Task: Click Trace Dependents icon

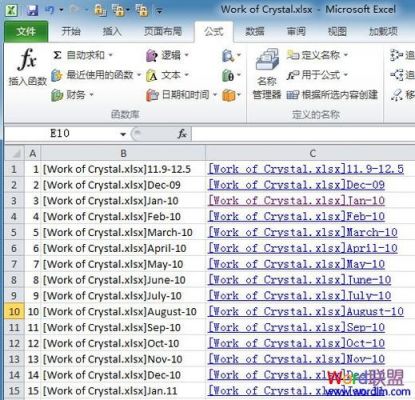Action: [x=396, y=75]
